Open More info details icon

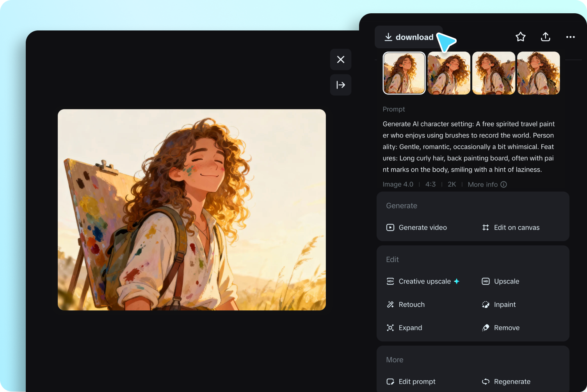point(503,185)
